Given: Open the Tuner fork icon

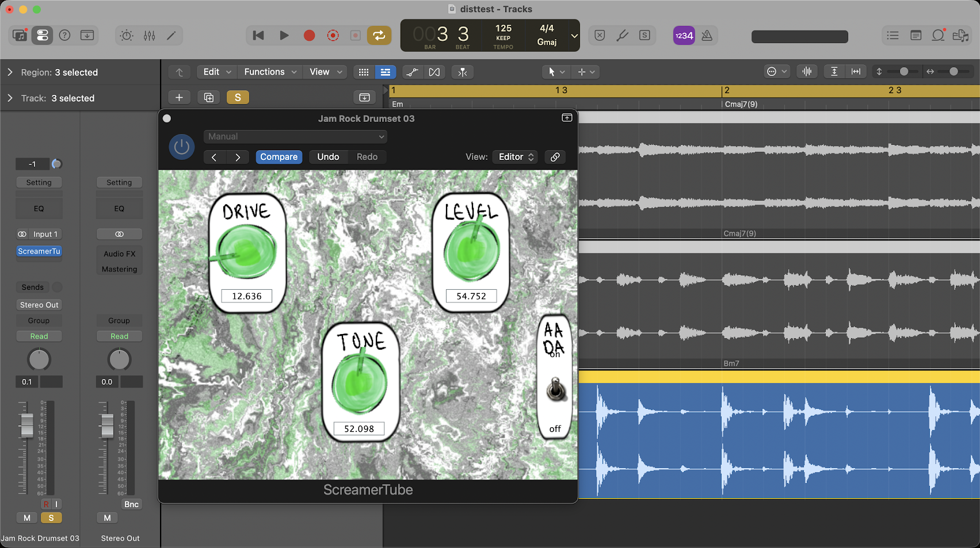Looking at the screenshot, I should point(622,36).
